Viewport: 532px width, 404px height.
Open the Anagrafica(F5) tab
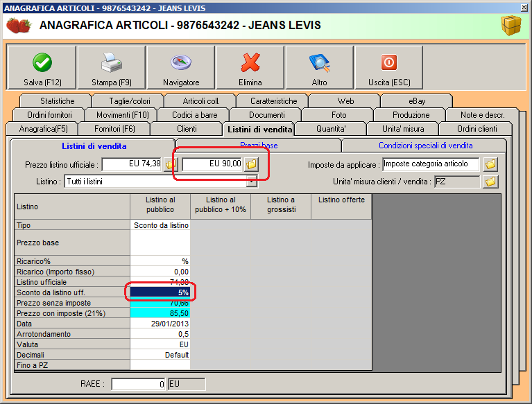click(44, 129)
